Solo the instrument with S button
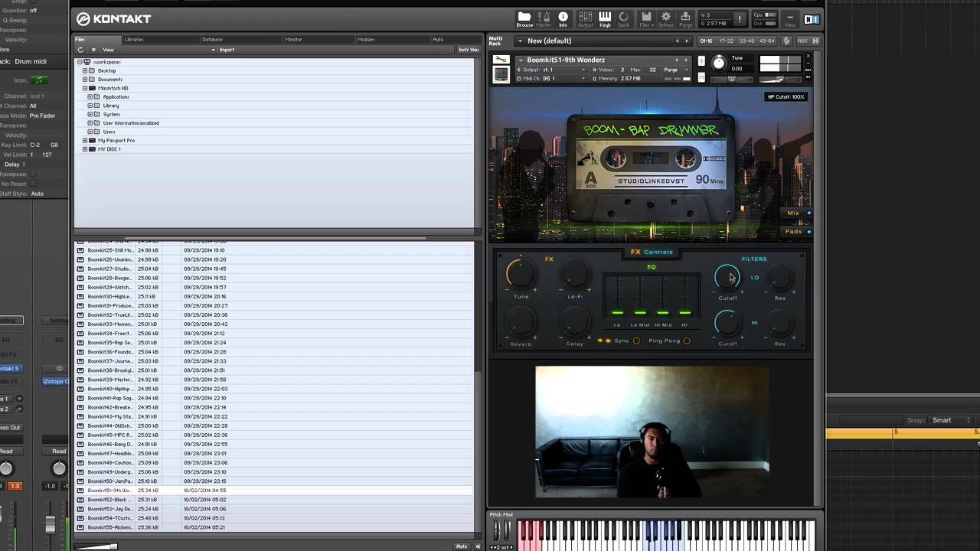Image resolution: width=980 pixels, height=551 pixels. pyautogui.click(x=701, y=61)
